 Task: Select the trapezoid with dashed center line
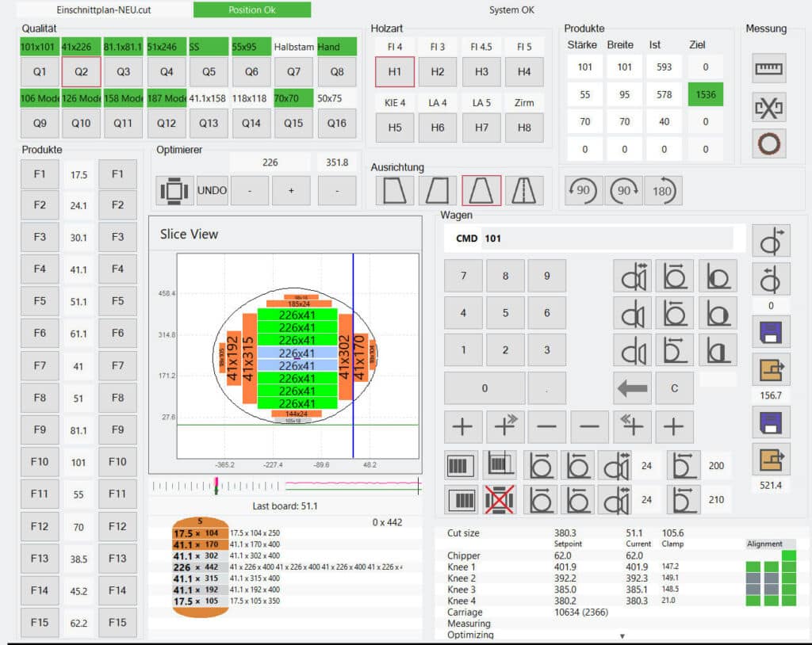524,190
